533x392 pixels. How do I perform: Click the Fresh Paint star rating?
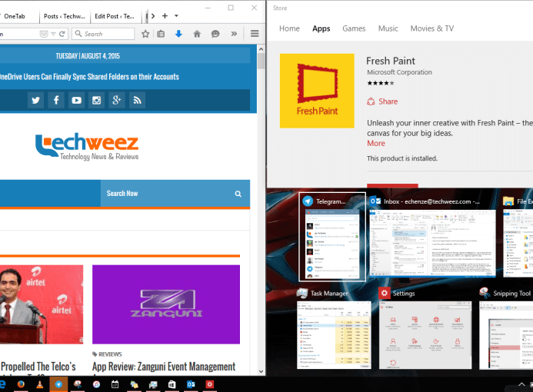click(x=381, y=83)
